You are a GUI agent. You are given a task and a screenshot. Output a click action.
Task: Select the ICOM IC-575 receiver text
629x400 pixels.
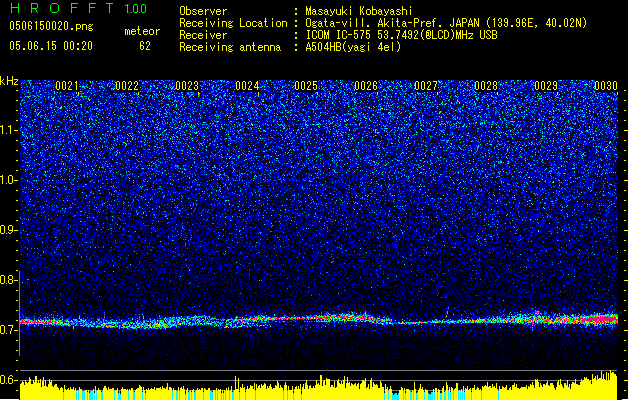click(x=401, y=35)
